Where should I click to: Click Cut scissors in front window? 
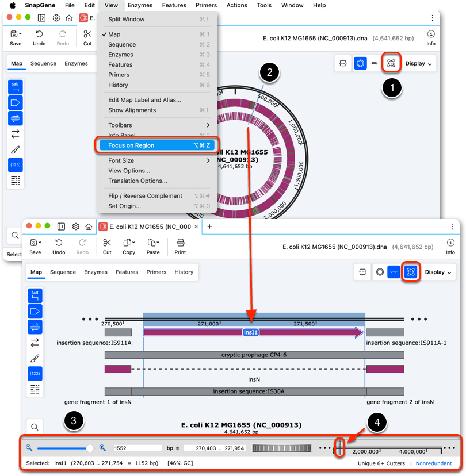(x=107, y=243)
